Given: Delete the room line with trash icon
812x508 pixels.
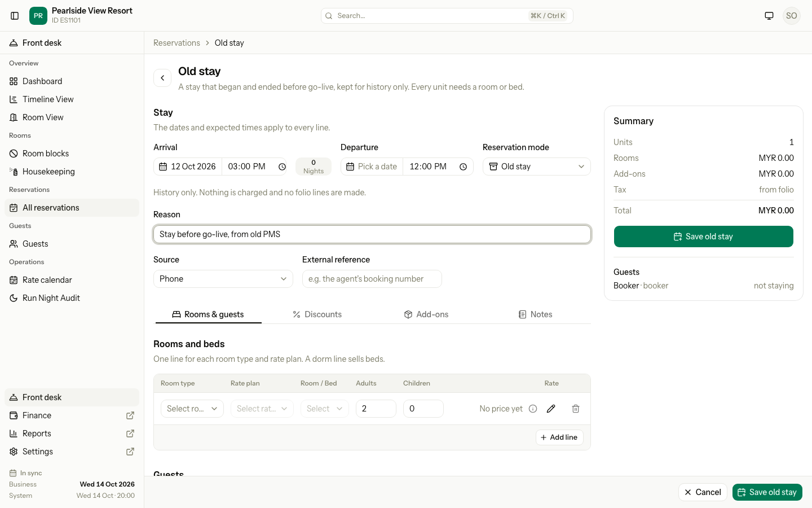Looking at the screenshot, I should pyautogui.click(x=576, y=409).
